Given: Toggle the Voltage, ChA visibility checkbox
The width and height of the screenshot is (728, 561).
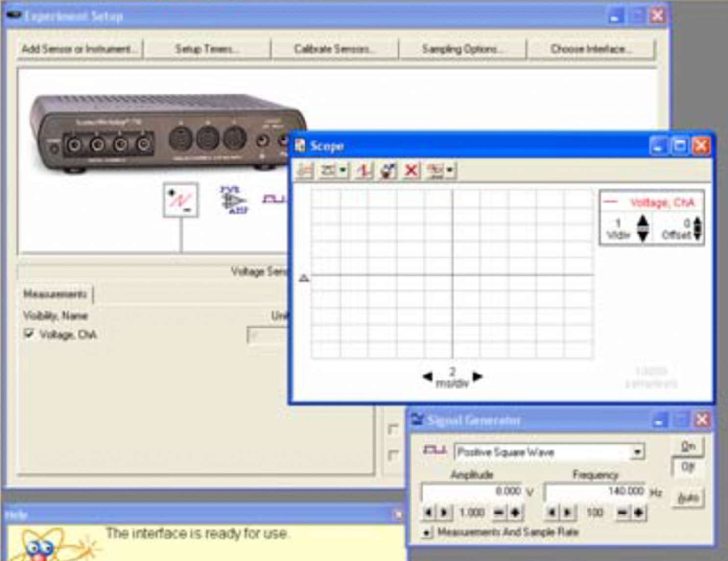Looking at the screenshot, I should click(29, 334).
